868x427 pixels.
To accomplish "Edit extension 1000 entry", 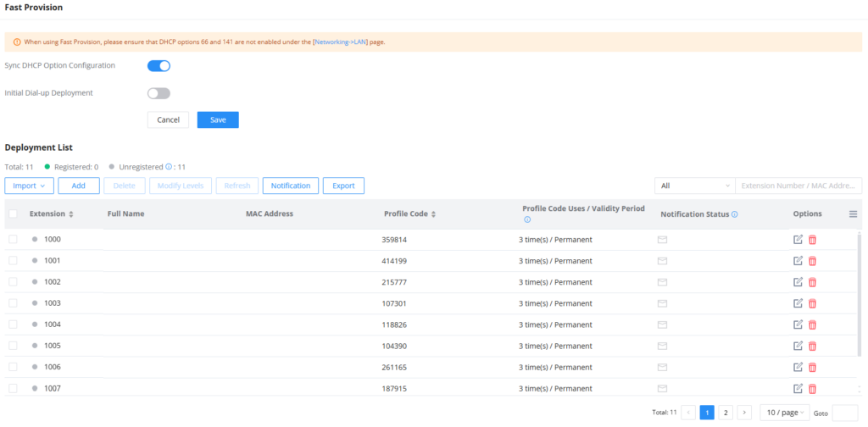I will point(798,240).
